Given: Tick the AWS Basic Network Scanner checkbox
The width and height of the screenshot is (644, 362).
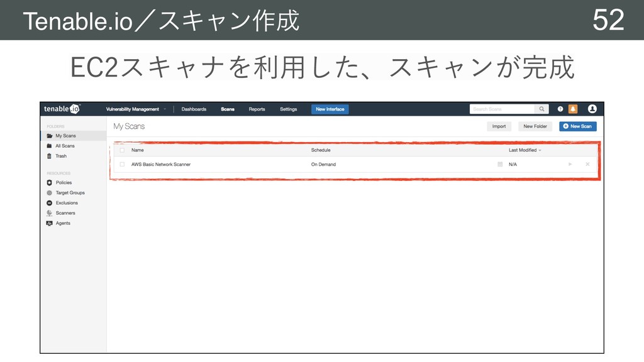Looking at the screenshot, I should [122, 164].
